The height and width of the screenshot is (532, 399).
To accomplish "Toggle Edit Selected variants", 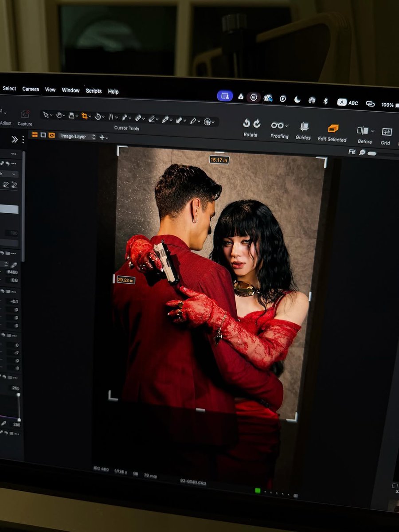I will (x=333, y=128).
